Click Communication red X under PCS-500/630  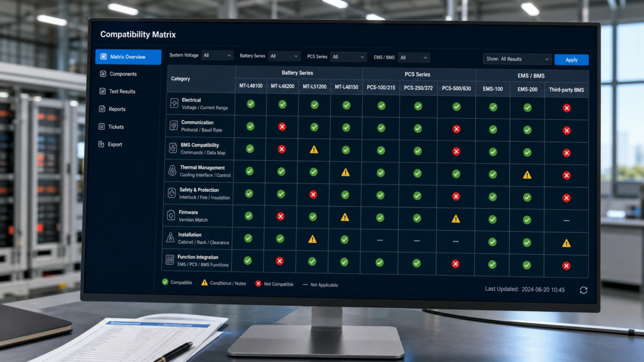click(x=456, y=129)
